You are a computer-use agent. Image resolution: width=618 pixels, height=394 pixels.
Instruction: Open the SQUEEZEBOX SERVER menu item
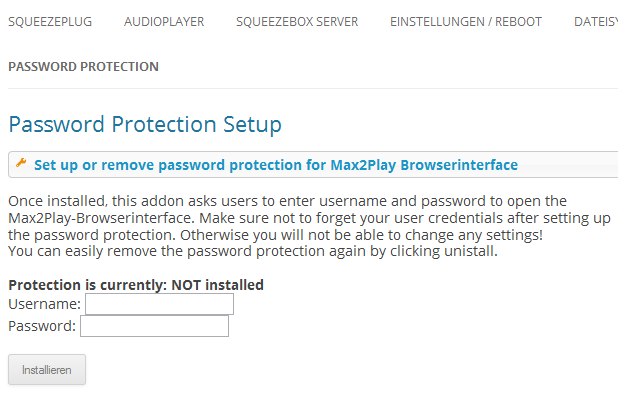[297, 22]
